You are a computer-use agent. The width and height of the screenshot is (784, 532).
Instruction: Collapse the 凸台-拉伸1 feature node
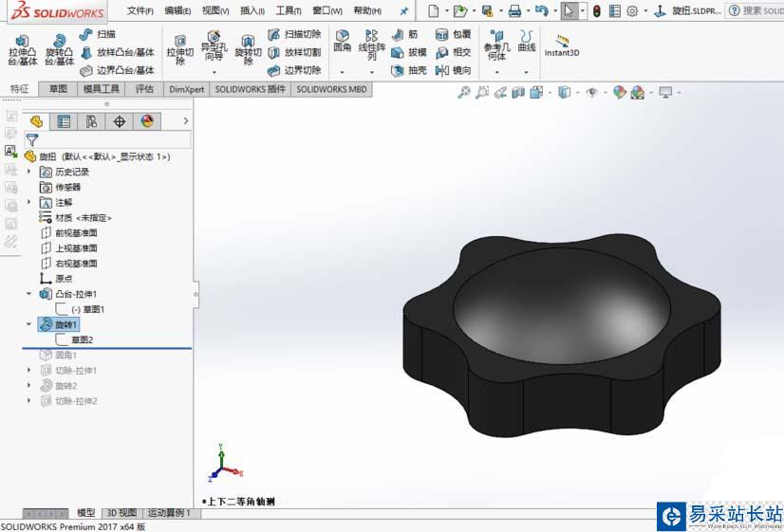click(x=28, y=294)
